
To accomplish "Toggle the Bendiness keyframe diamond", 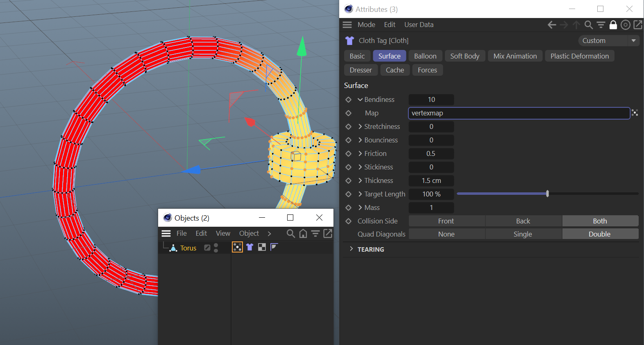I will point(349,99).
